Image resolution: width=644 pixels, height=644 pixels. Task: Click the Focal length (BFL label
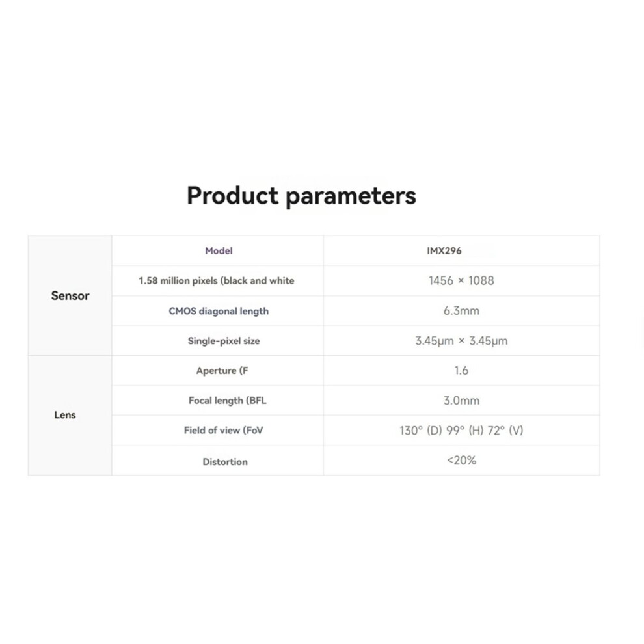click(x=227, y=401)
